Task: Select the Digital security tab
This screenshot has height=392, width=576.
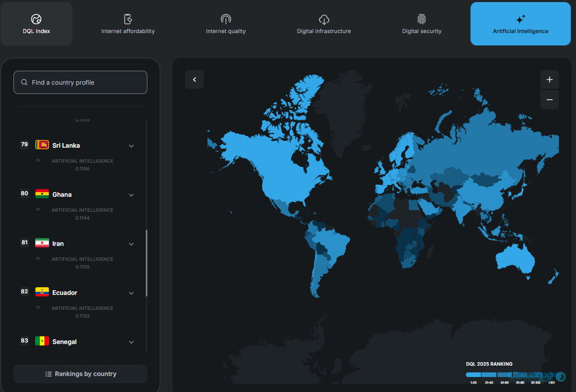Action: pos(421,24)
